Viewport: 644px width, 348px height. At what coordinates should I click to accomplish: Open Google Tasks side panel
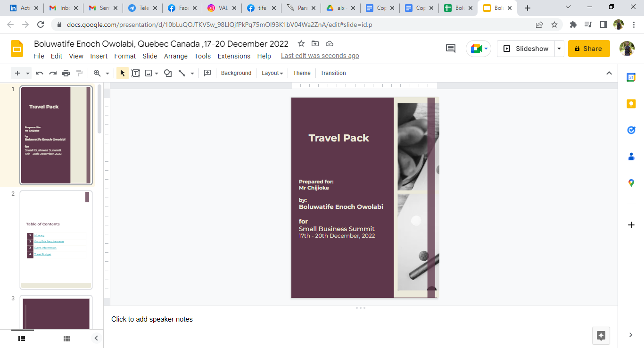click(x=631, y=130)
